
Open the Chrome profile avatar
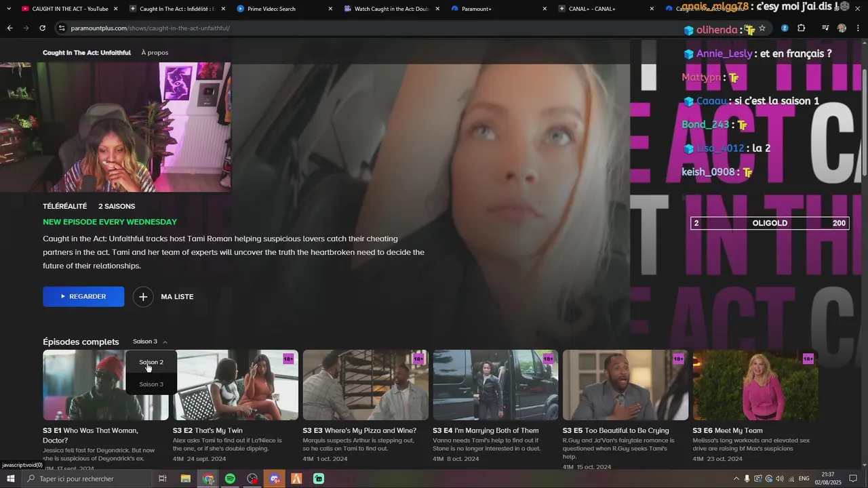[842, 28]
